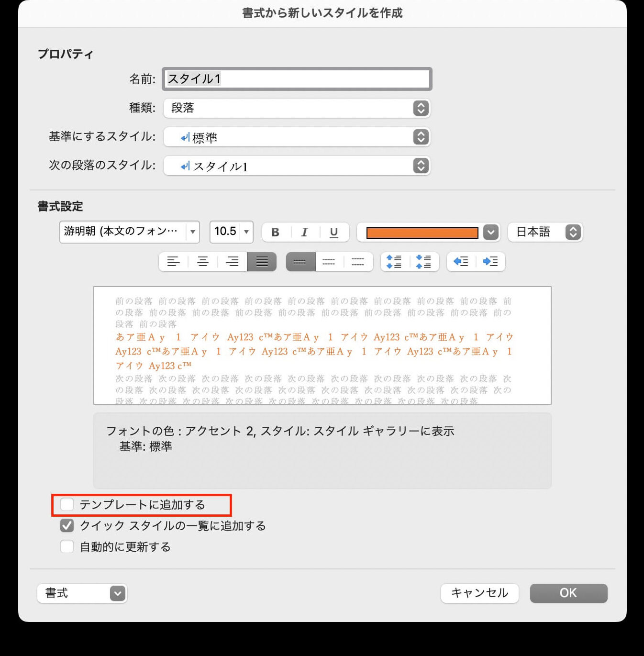
Task: Center-align paragraph text
Action: coord(203,262)
